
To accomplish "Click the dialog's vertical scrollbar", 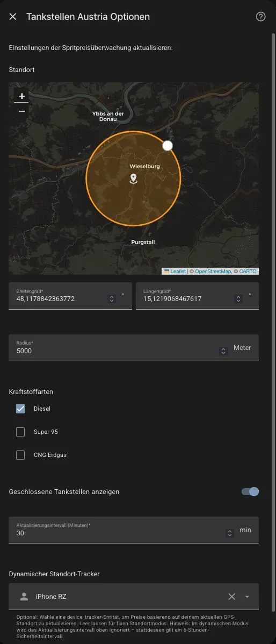I will click(x=273, y=322).
